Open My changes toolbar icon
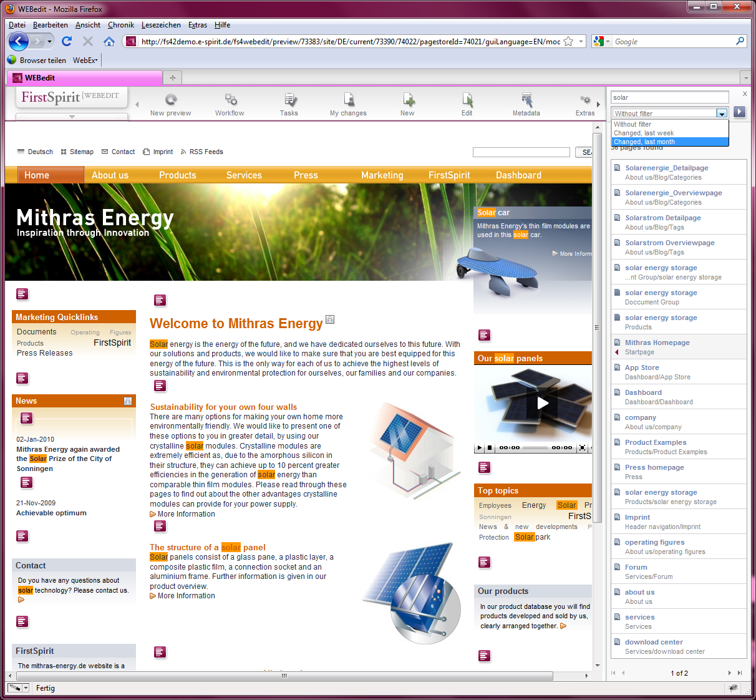 pyautogui.click(x=348, y=104)
